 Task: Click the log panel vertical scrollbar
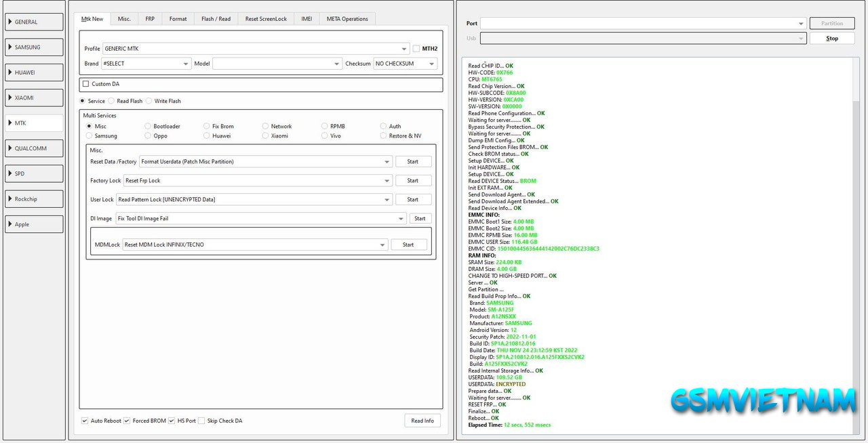856,246
